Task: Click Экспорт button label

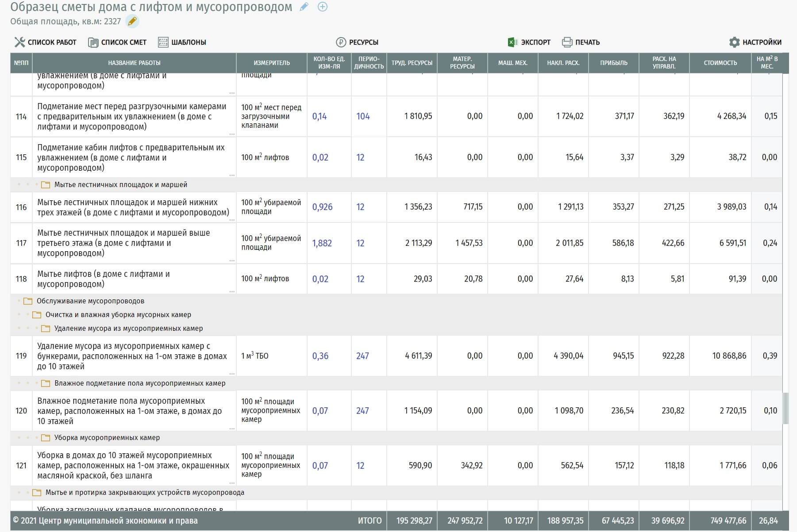Action: pos(535,42)
